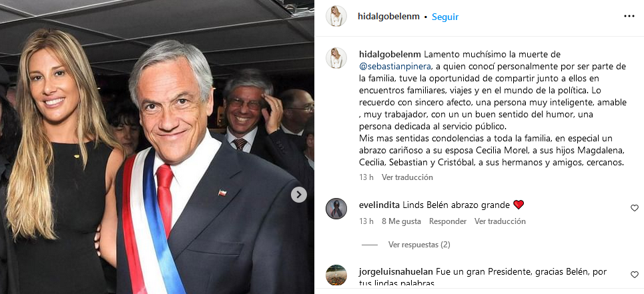Image resolution: width=644 pixels, height=294 pixels.
Task: Open jorgeluisnahuelan's profile picture
Action: click(x=336, y=275)
